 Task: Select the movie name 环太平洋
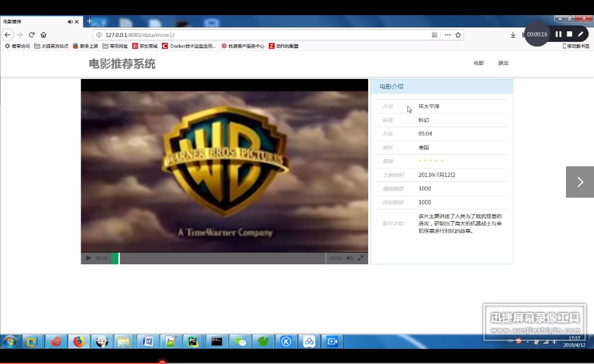tap(429, 106)
